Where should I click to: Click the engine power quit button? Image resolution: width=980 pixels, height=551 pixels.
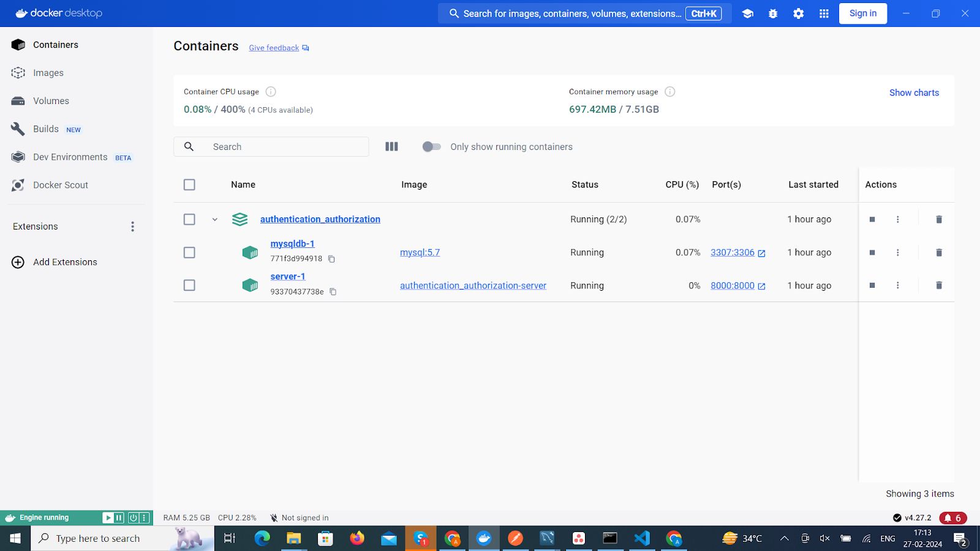(133, 518)
